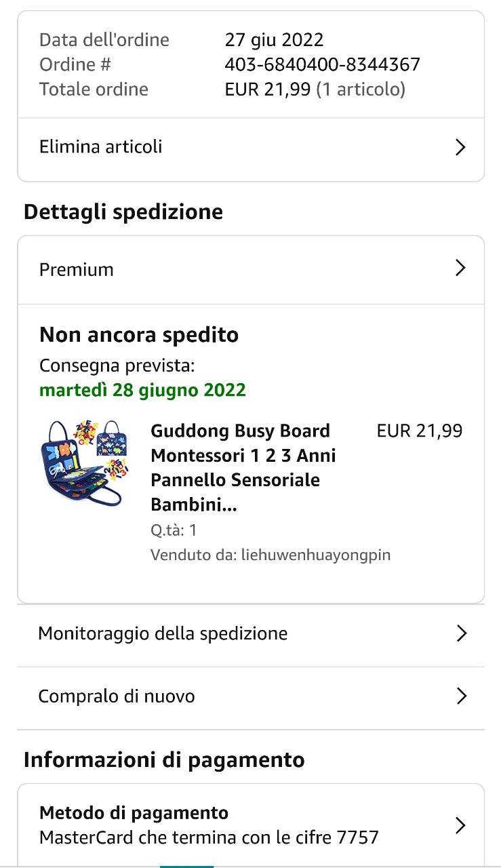The width and height of the screenshot is (501, 868).
Task: Tap the order number 403-6840400-8344367
Action: click(x=322, y=64)
